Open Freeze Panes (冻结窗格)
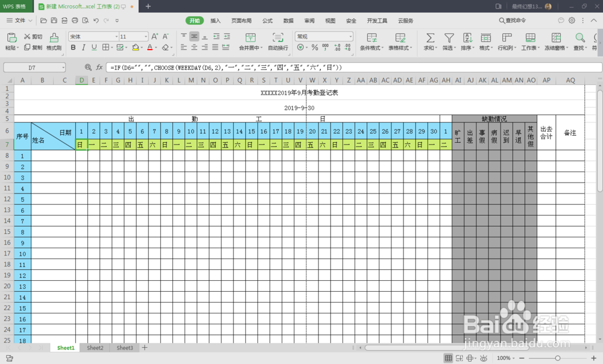This screenshot has width=603, height=364. (x=556, y=42)
